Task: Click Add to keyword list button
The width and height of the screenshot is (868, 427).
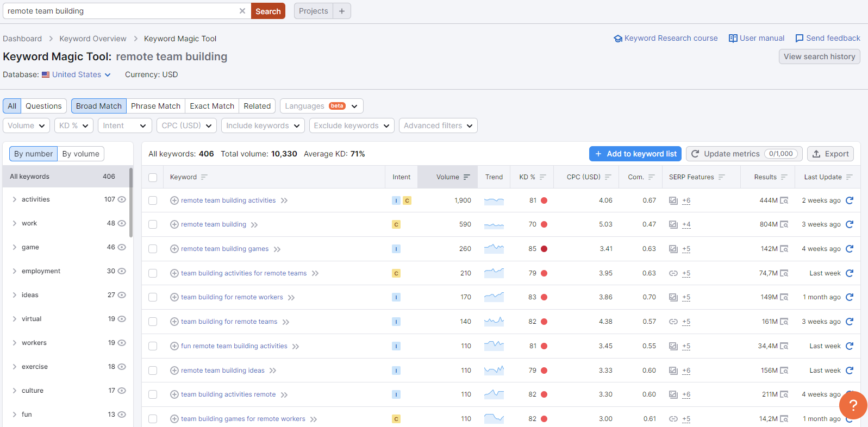Action: pyautogui.click(x=635, y=154)
